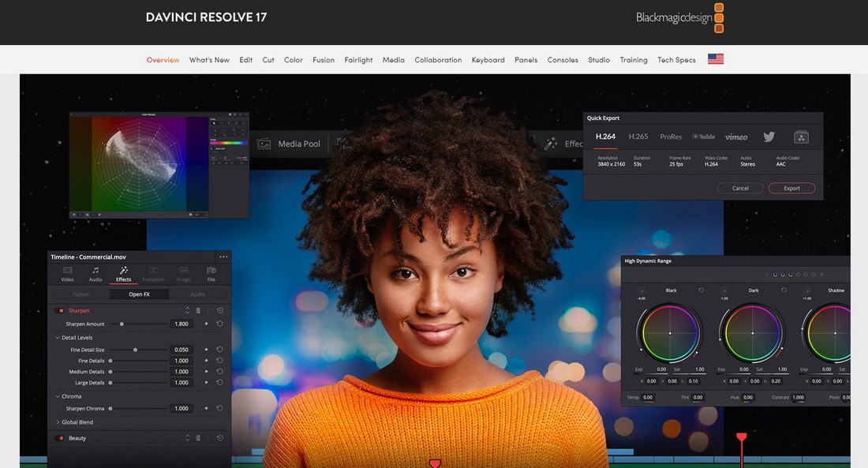Switch to Open FX sub-tab
Screen dimensions: 868x468
[x=139, y=294]
